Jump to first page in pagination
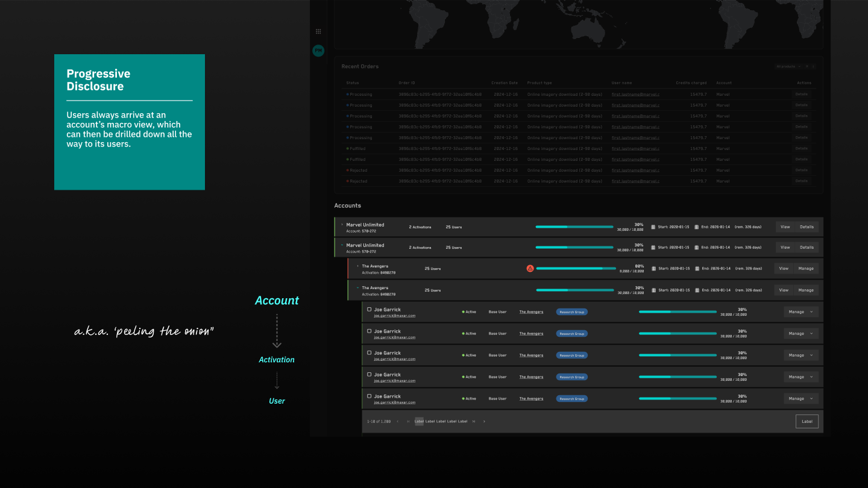Image resolution: width=868 pixels, height=488 pixels. coord(408,422)
